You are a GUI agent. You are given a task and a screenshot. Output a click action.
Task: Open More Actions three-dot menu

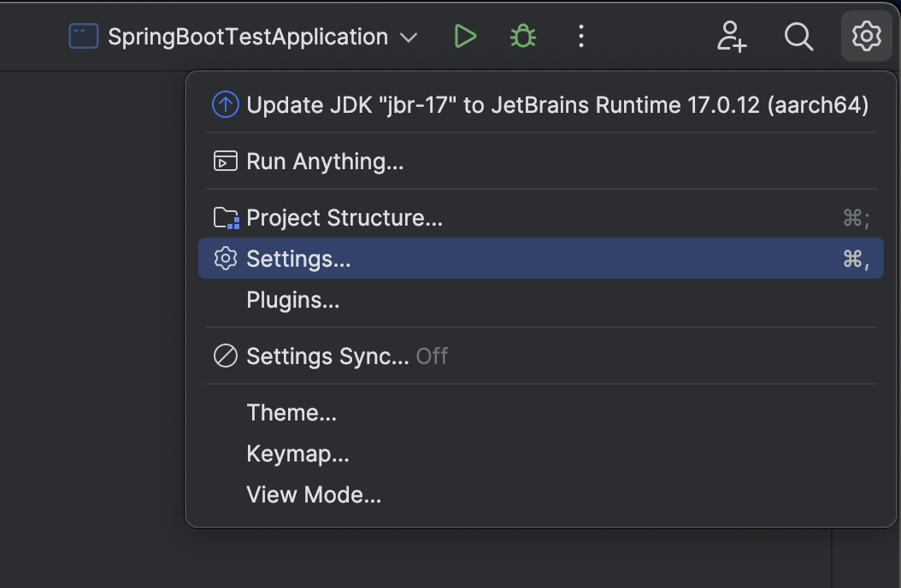click(x=581, y=37)
